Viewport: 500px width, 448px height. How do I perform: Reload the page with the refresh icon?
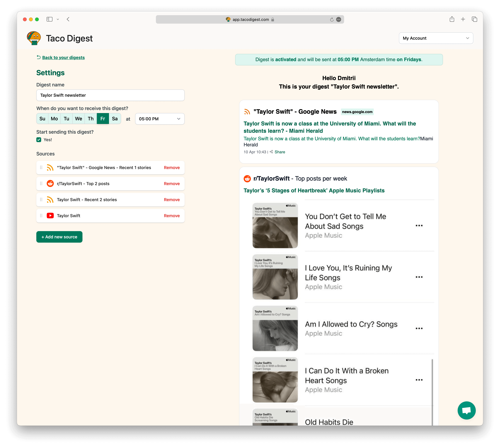pos(332,19)
